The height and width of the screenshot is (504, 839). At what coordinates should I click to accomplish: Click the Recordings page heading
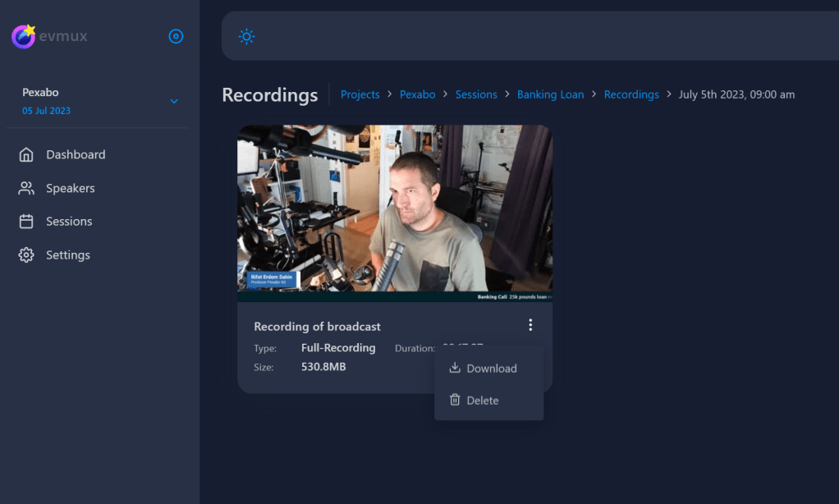click(x=269, y=94)
